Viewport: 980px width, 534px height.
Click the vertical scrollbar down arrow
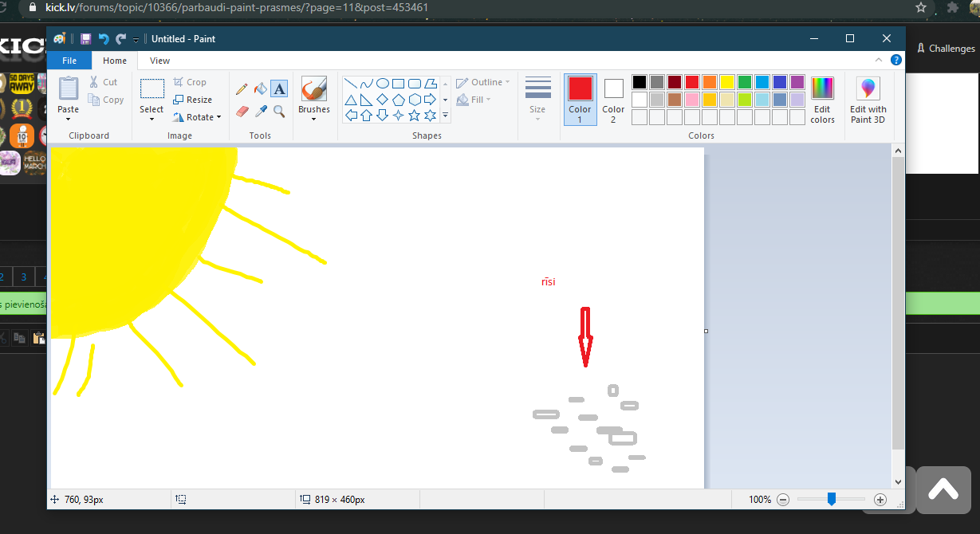[x=898, y=482]
